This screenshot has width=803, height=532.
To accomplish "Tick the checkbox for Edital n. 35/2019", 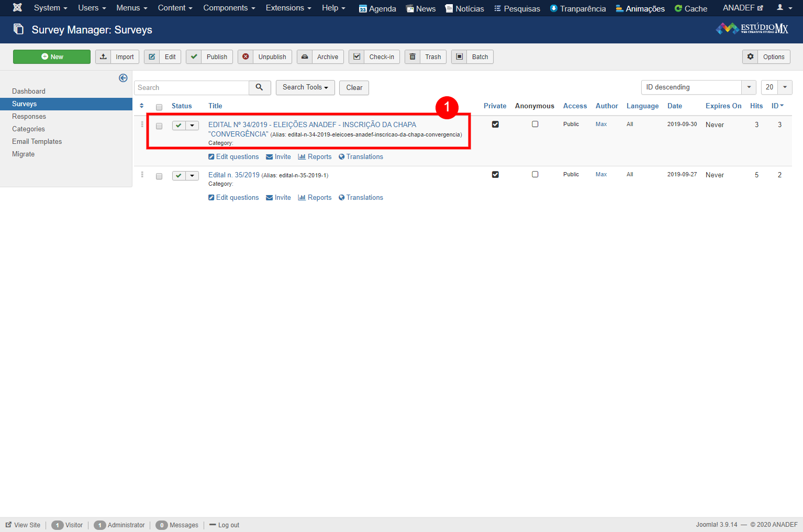I will pyautogui.click(x=159, y=176).
